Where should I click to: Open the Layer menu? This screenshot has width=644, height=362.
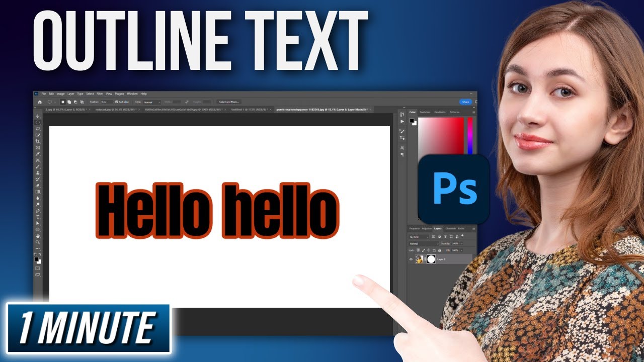(x=71, y=94)
